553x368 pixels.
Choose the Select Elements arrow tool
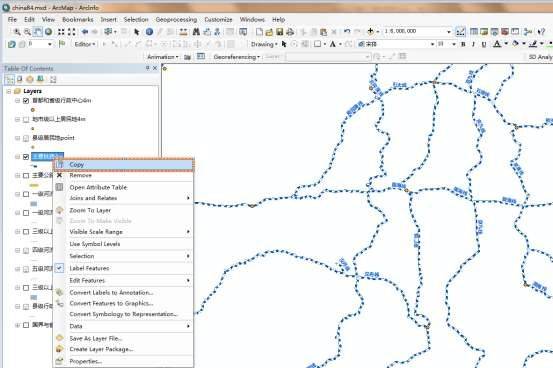[136, 32]
